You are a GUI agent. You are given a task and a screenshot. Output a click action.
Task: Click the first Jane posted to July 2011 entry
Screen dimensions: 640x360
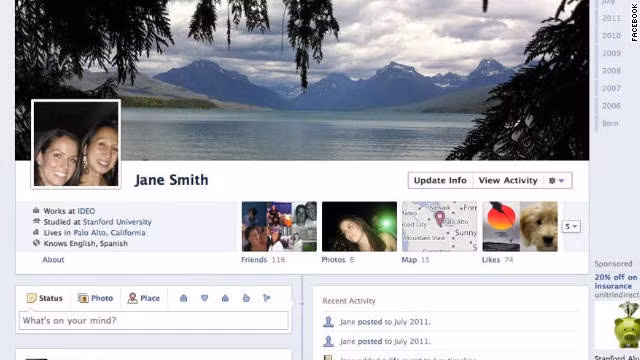click(385, 322)
